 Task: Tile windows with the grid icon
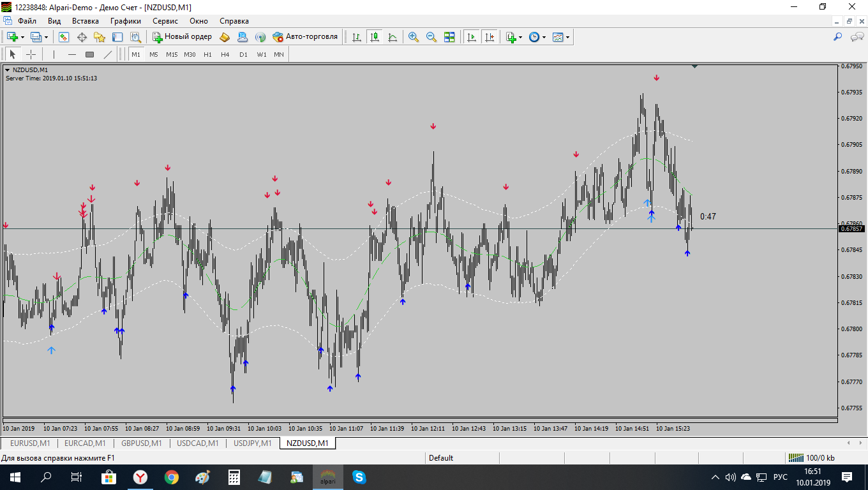[x=449, y=37]
